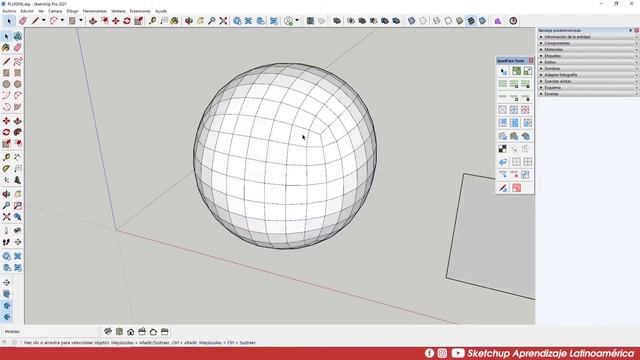
Task: Enable the Monochrome face style
Action: pyautogui.click(x=482, y=21)
